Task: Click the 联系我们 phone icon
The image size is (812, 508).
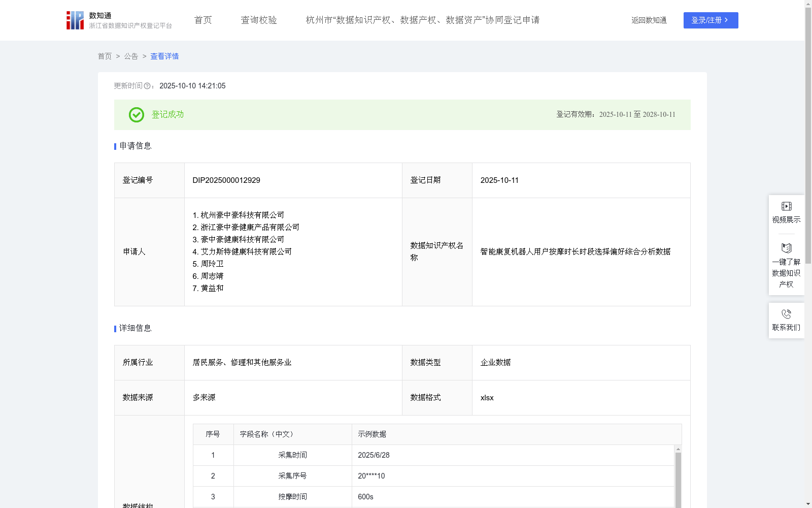Action: (x=786, y=314)
